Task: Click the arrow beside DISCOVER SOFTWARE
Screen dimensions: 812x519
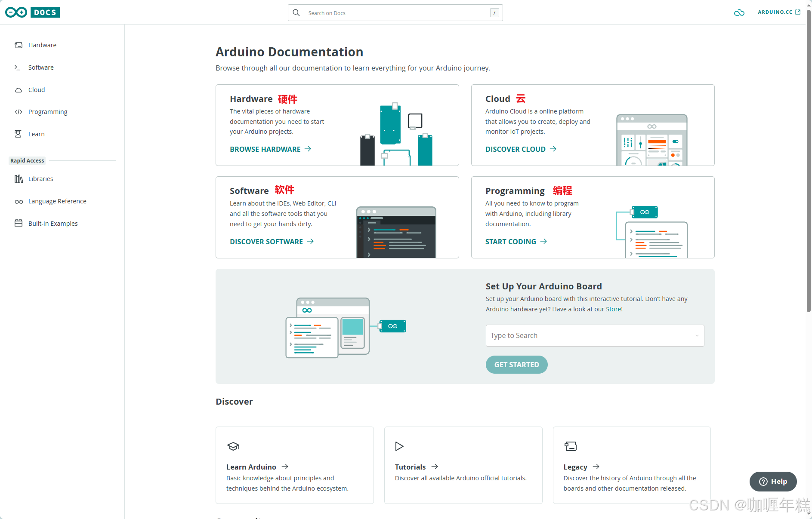Action: (x=310, y=241)
